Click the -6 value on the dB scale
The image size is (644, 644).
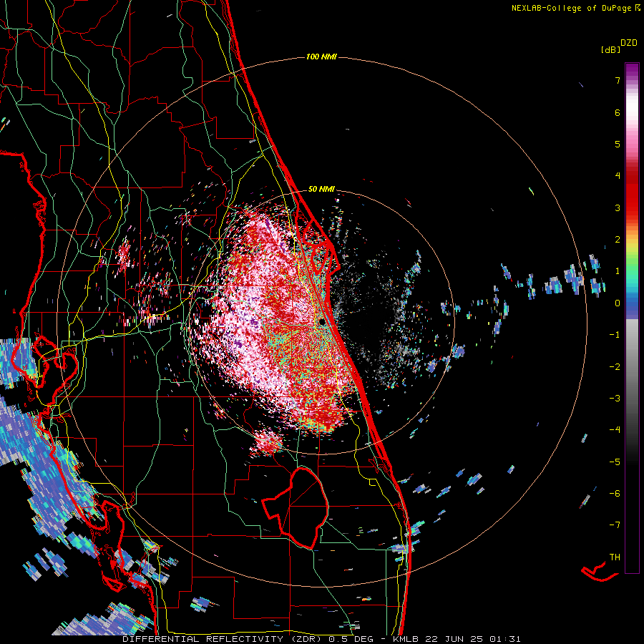pyautogui.click(x=615, y=494)
